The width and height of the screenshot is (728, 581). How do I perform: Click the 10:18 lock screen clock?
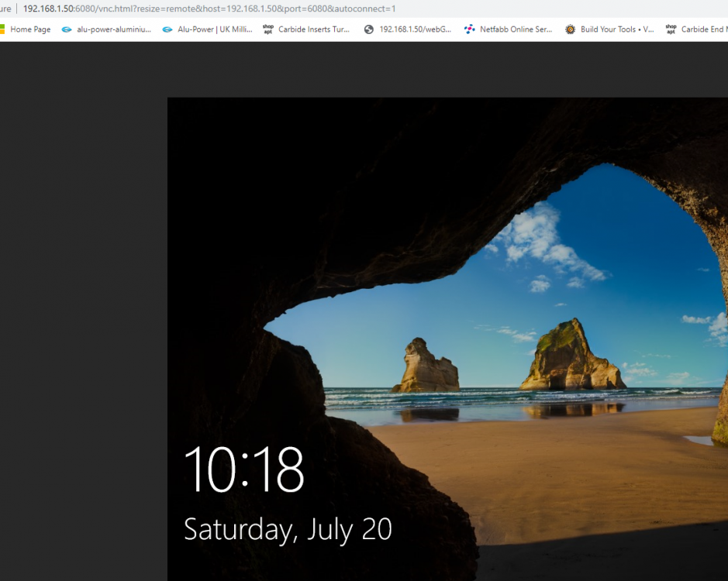coord(244,469)
